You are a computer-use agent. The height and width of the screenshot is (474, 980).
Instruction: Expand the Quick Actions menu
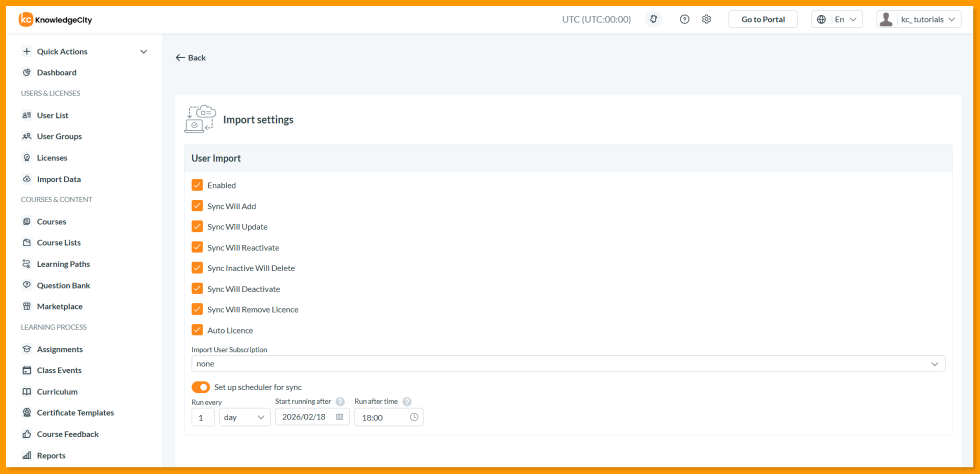tap(85, 52)
